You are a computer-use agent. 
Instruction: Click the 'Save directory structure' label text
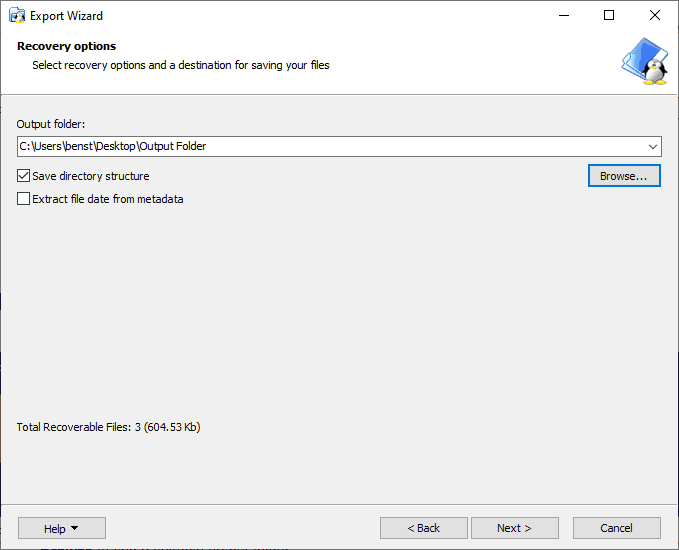[91, 176]
